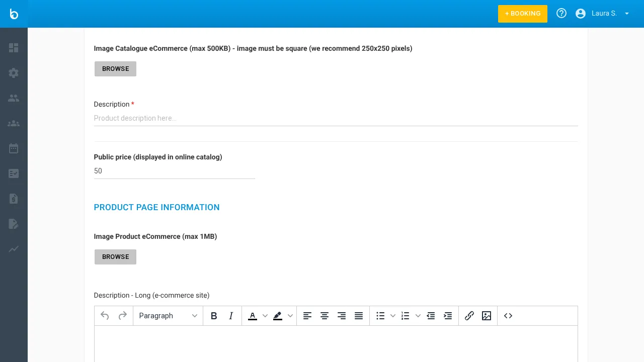The image size is (644, 362).
Task: Open Settings via the gear icon
Action: pyautogui.click(x=14, y=73)
